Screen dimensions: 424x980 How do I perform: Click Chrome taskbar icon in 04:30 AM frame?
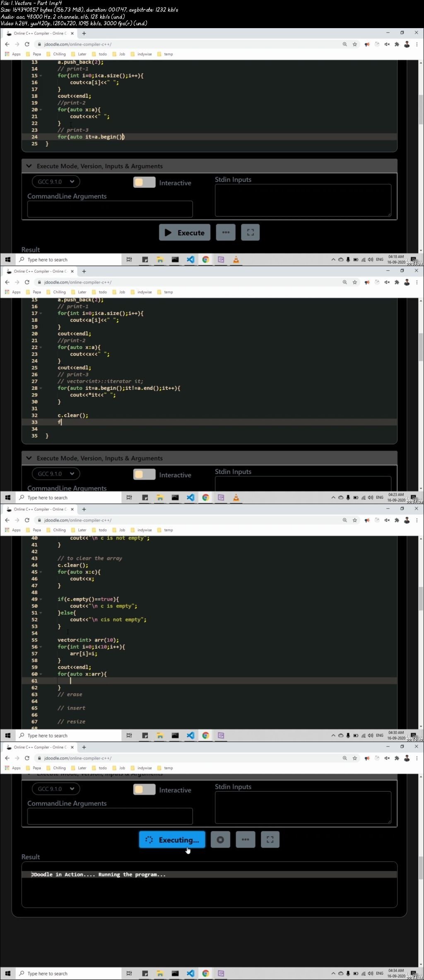[x=205, y=735]
